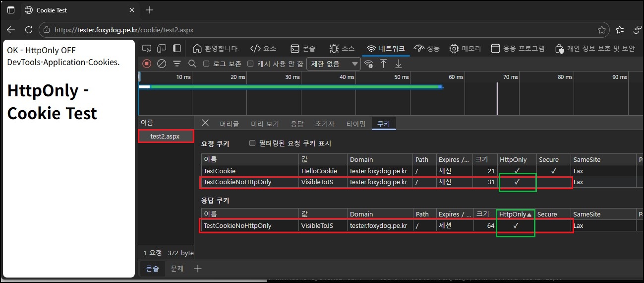Open the favorites list icon
The width and height of the screenshot is (644, 283).
[620, 30]
